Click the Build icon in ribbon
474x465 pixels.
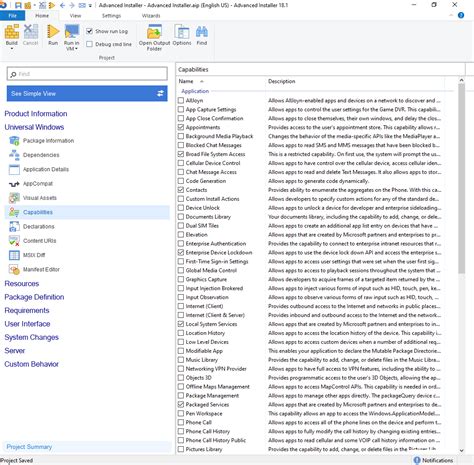pos(12,32)
